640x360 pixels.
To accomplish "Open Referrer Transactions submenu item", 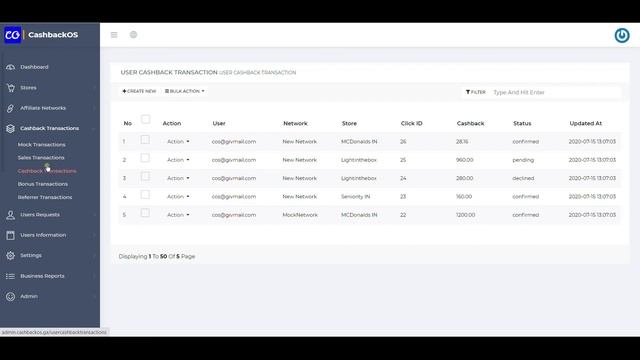I will click(44, 197).
